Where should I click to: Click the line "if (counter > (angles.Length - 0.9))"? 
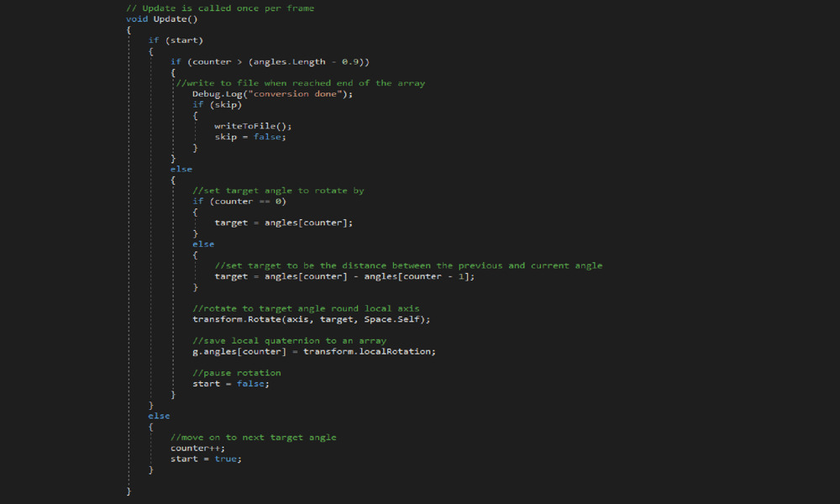coord(270,62)
